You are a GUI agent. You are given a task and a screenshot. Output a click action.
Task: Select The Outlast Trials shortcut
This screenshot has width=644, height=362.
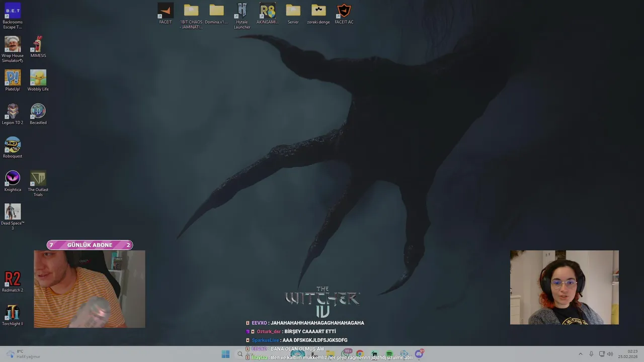38,184
